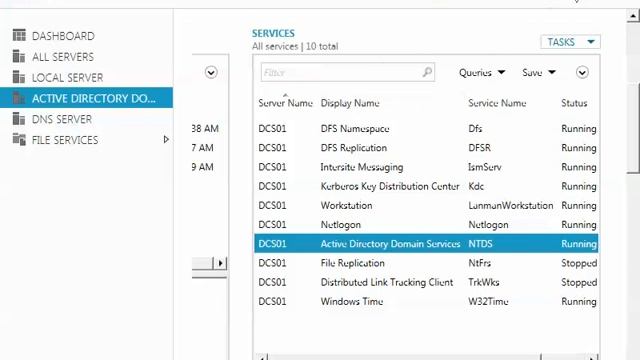Click the magnifier icon in Filter box

[x=427, y=72]
